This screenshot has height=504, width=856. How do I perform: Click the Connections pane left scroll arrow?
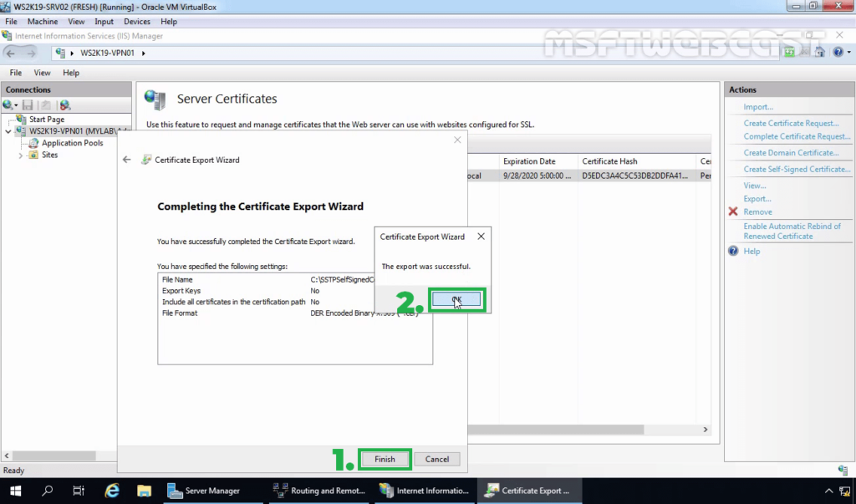(x=7, y=456)
